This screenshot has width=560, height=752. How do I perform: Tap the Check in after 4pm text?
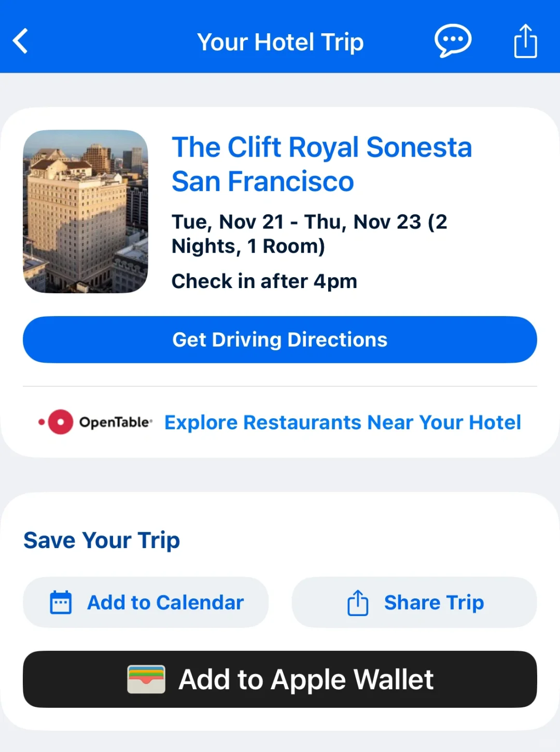point(264,281)
